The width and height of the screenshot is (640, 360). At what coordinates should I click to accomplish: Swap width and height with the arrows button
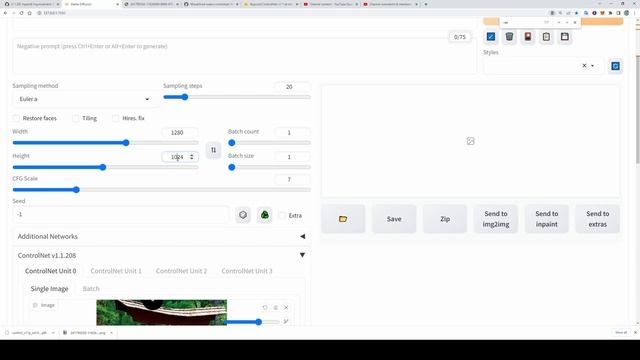pos(213,150)
